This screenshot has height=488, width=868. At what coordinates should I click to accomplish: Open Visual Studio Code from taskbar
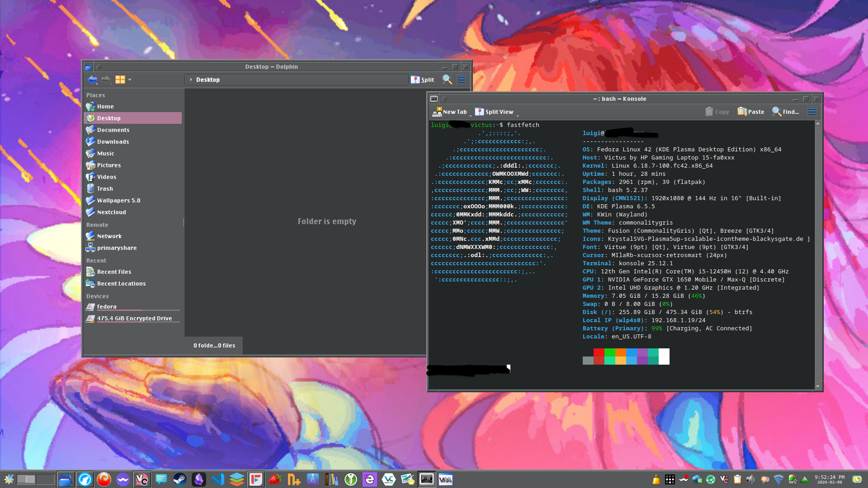coord(217,479)
